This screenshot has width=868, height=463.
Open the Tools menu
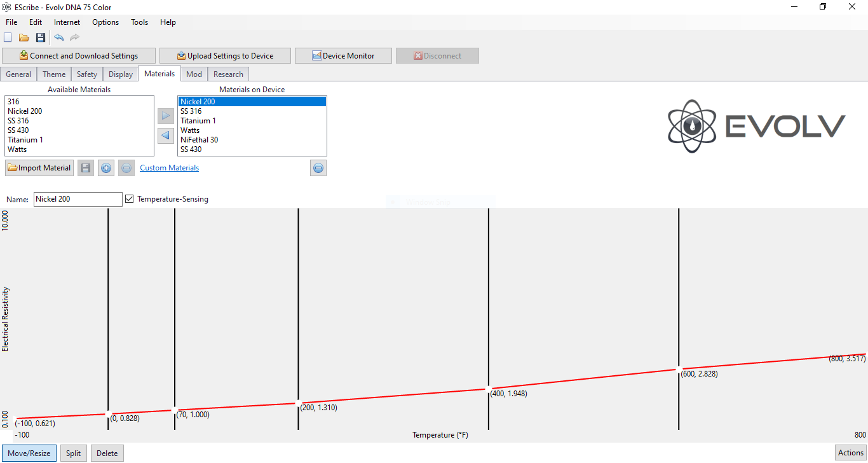click(x=139, y=22)
